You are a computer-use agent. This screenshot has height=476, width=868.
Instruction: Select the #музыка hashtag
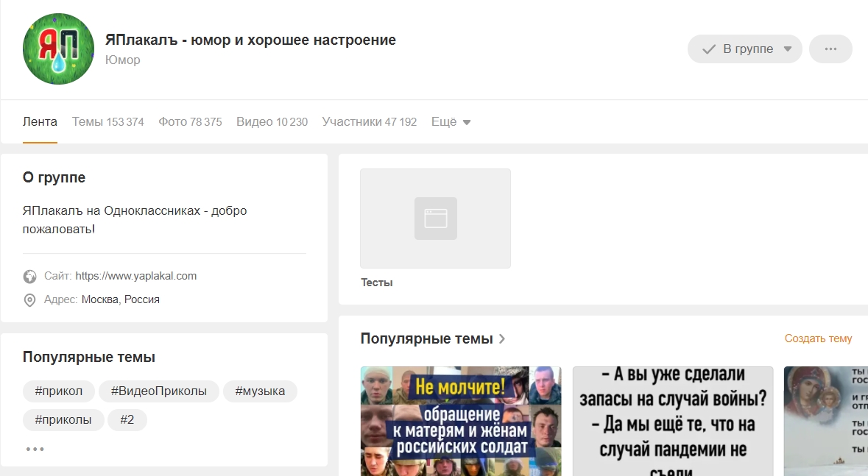(x=260, y=391)
